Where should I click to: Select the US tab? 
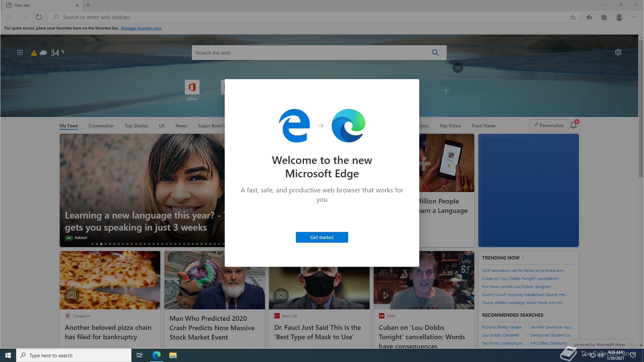point(162,126)
